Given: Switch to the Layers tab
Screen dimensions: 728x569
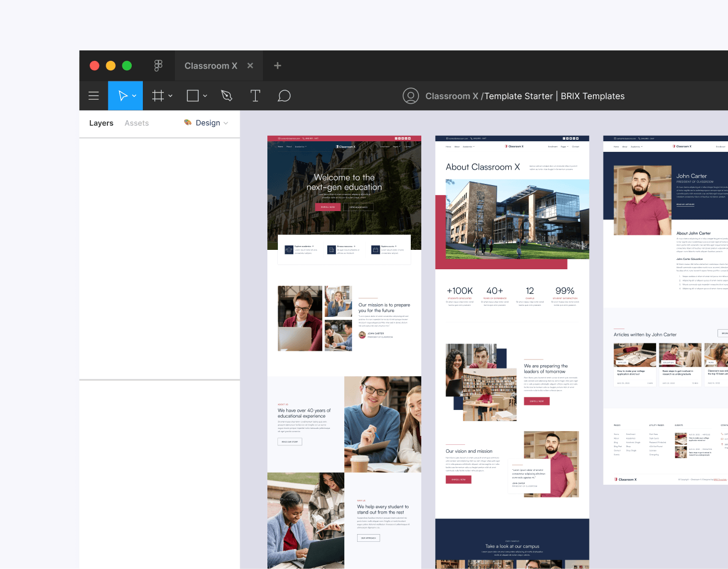Looking at the screenshot, I should [101, 123].
